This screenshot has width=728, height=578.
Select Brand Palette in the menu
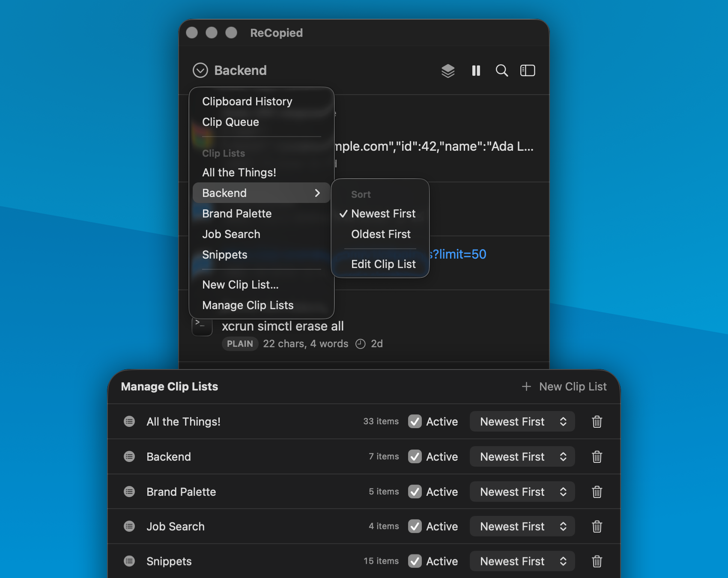[261, 214]
